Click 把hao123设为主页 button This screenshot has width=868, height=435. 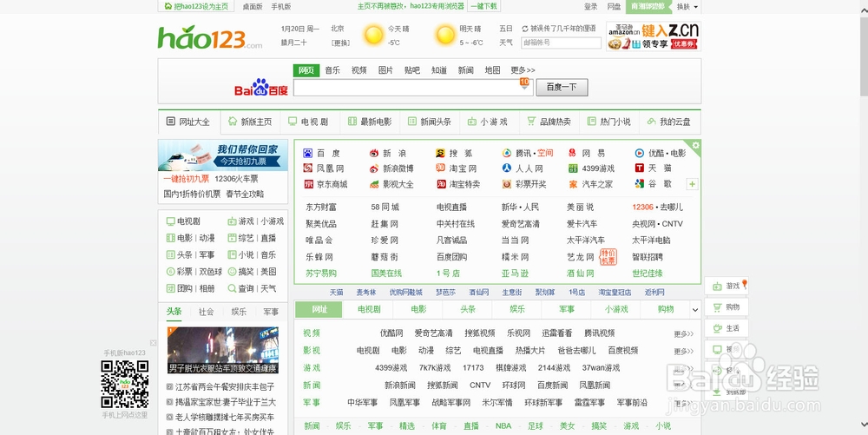click(196, 6)
